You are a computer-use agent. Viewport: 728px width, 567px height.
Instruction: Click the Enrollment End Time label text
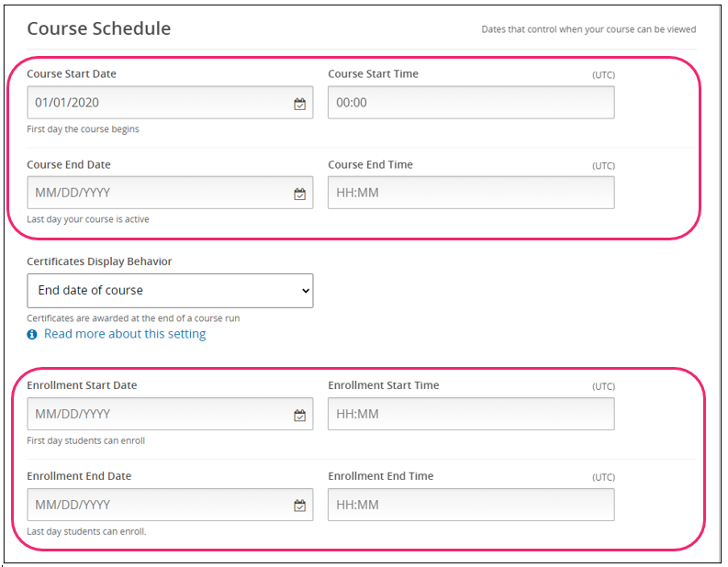(380, 476)
